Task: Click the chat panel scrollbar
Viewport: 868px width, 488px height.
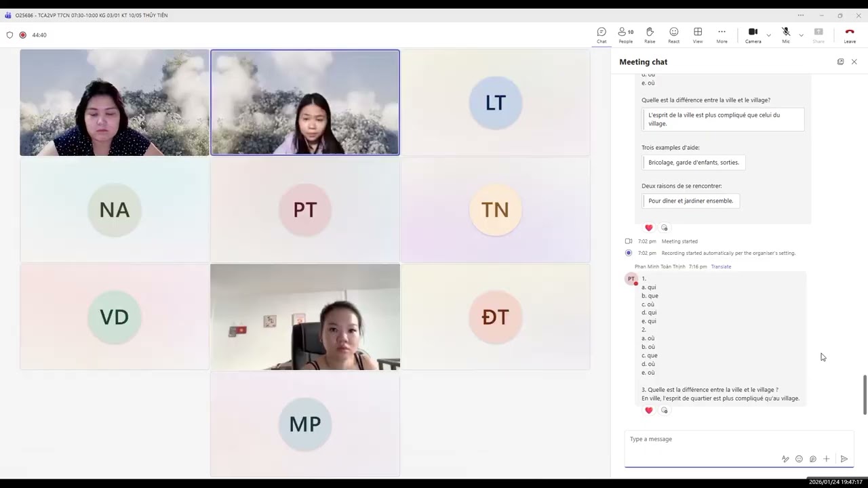Action: tap(865, 394)
